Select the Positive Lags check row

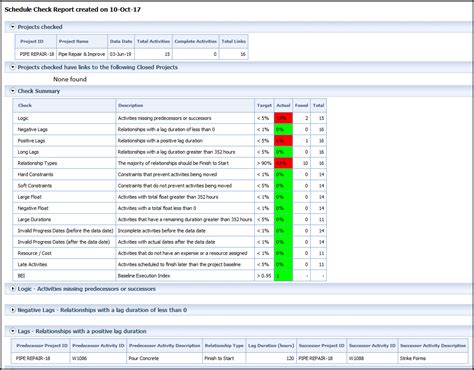click(170, 141)
